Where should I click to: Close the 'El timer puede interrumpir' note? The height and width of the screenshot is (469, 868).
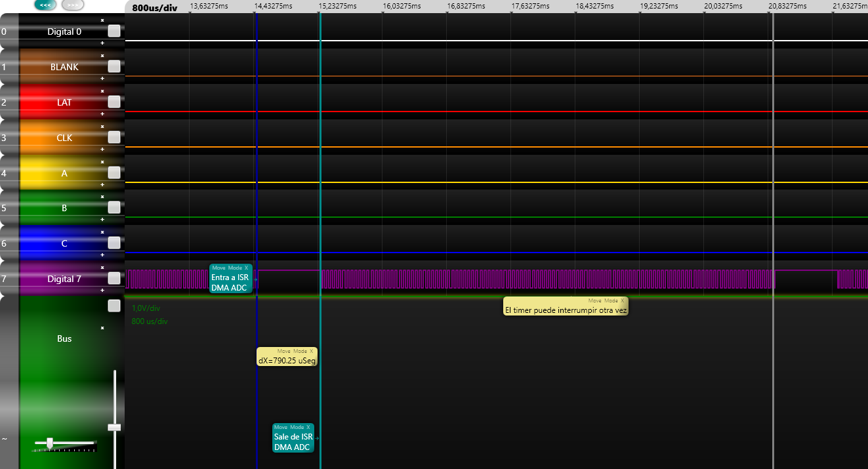coord(623,300)
